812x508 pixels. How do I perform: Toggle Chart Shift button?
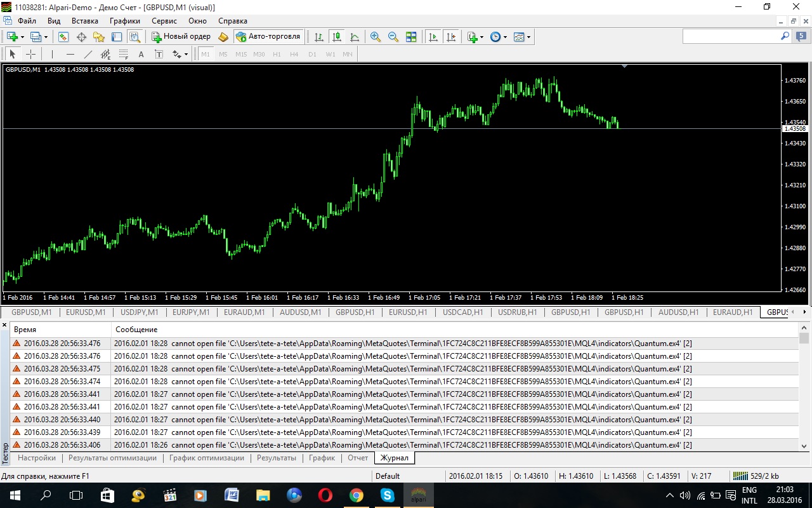451,37
